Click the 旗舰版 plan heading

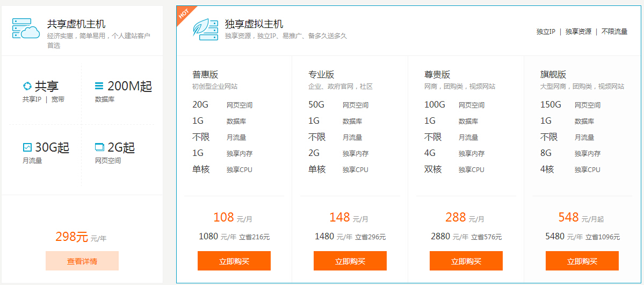553,75
